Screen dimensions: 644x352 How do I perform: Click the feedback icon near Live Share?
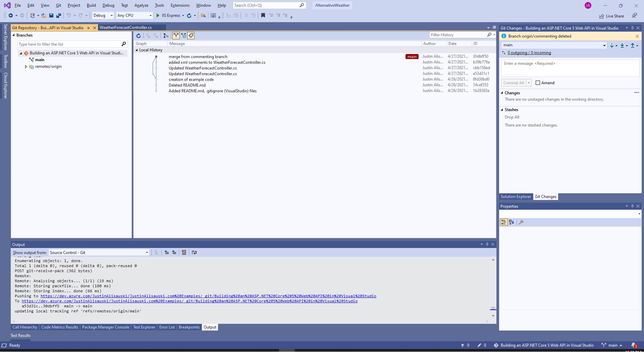point(635,16)
